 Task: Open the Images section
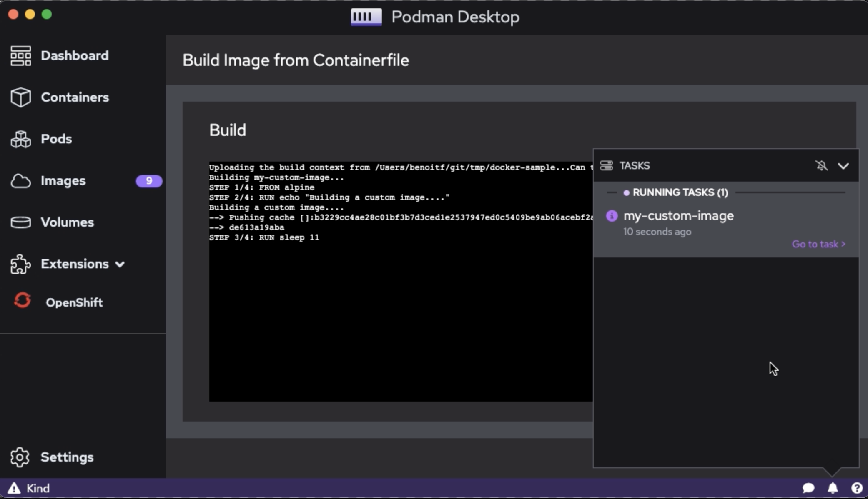pyautogui.click(x=63, y=181)
